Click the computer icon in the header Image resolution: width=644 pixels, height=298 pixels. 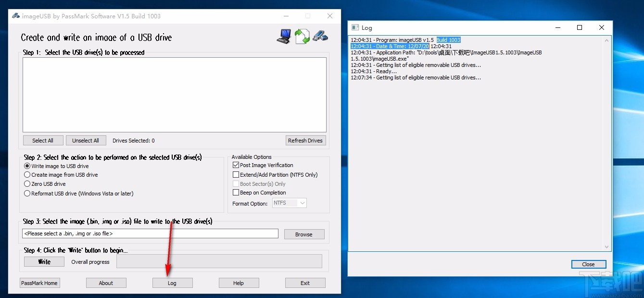(283, 36)
